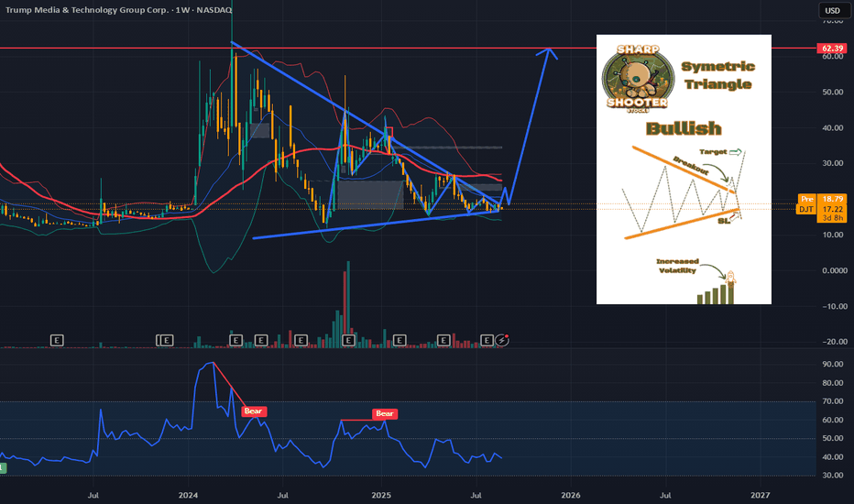Image resolution: width=854 pixels, height=504 pixels.
Task: Open the Symetric Triangle pattern image
Action: coord(684,170)
